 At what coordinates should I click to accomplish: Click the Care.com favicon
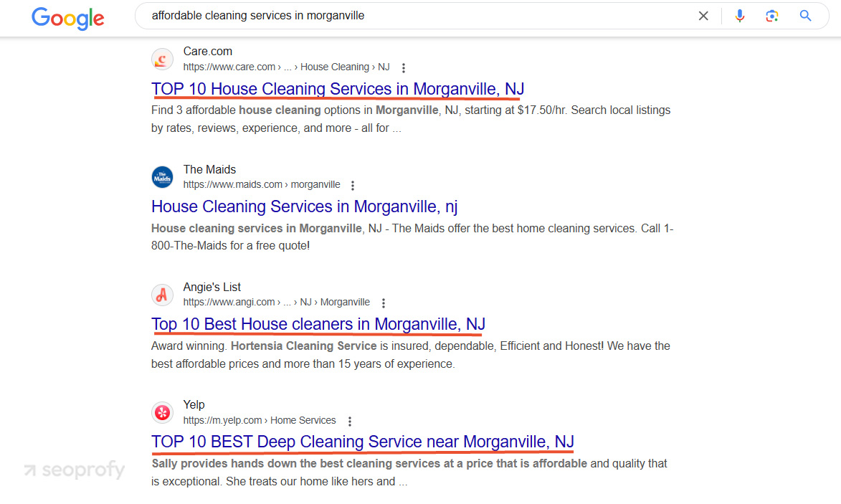[162, 59]
